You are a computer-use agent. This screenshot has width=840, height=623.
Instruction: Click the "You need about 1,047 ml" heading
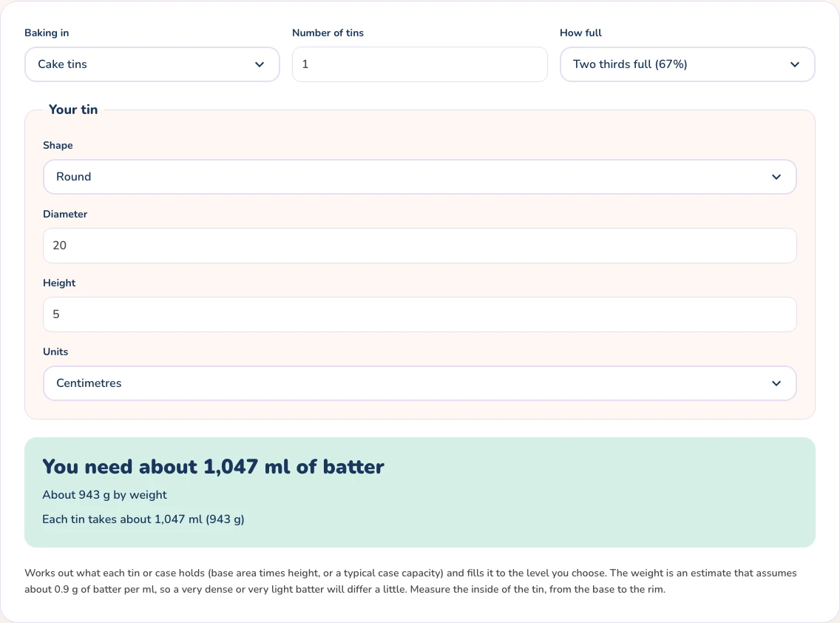click(213, 466)
